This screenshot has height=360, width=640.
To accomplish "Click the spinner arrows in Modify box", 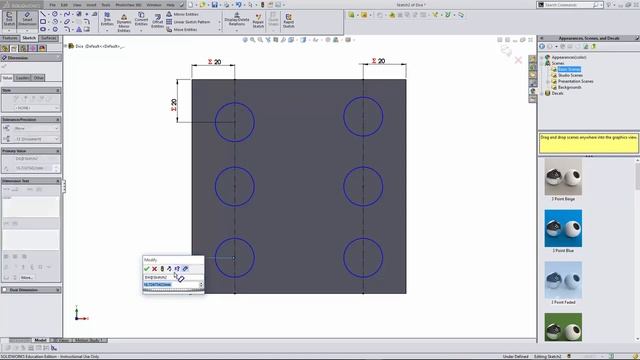I will pyautogui.click(x=201, y=284).
